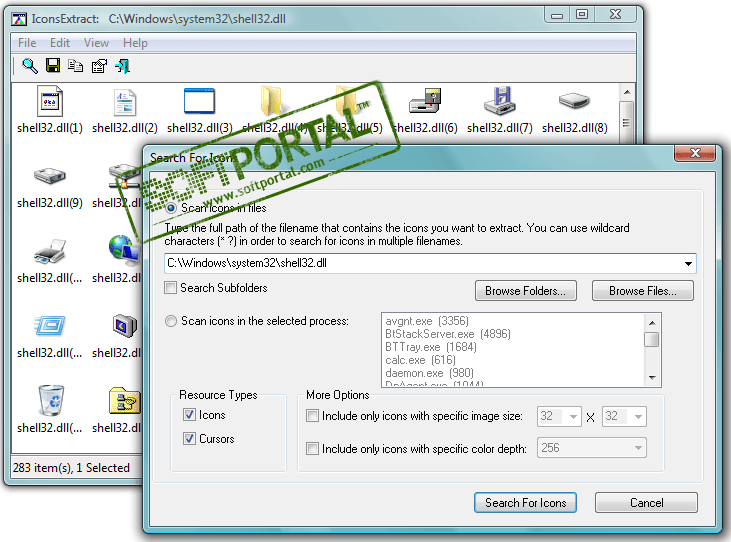Open the Edit menu

pos(60,43)
